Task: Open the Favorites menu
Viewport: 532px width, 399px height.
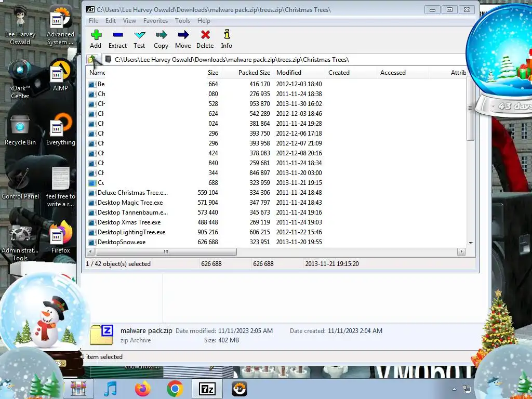Action: point(155,21)
